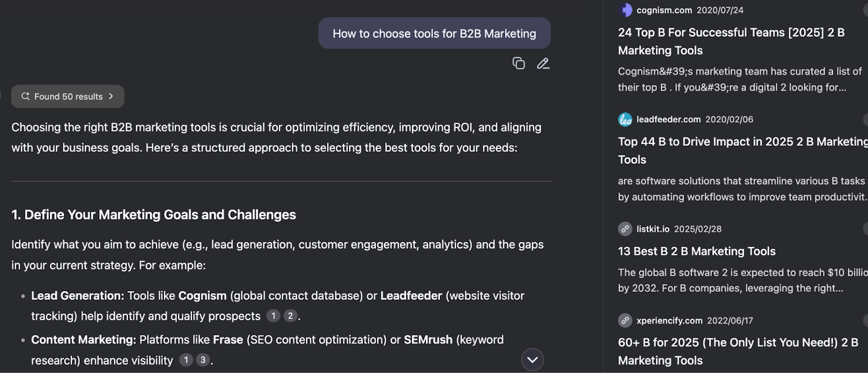
Task: Click the search icon in Found 50 results
Action: coord(25,96)
